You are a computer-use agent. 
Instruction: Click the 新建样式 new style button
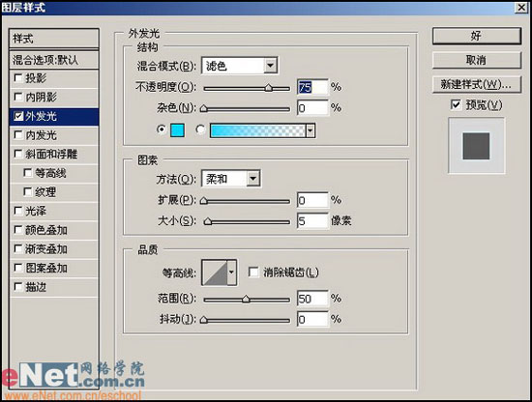pyautogui.click(x=476, y=84)
